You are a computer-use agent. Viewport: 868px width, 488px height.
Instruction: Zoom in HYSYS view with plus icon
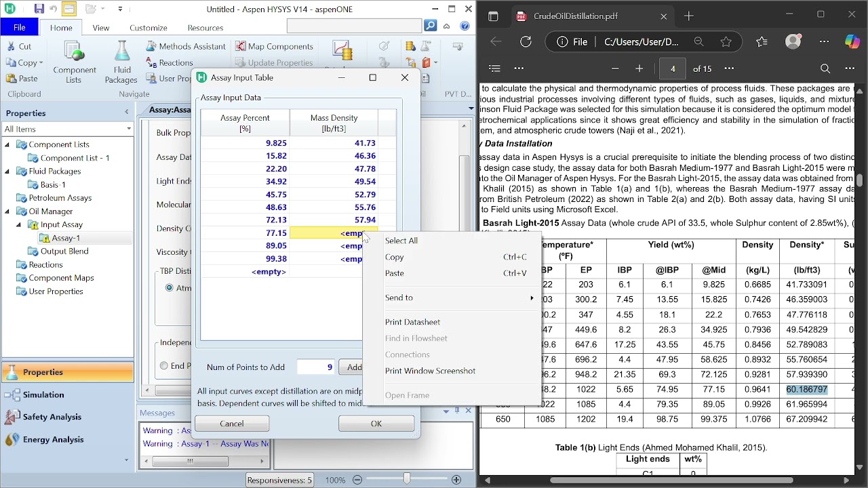click(456, 480)
